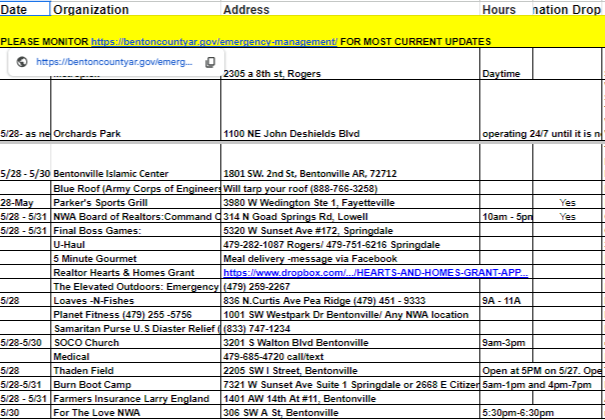Select Parker's Sports Grill cell
Screen dimensions: 605x420
(x=136, y=202)
